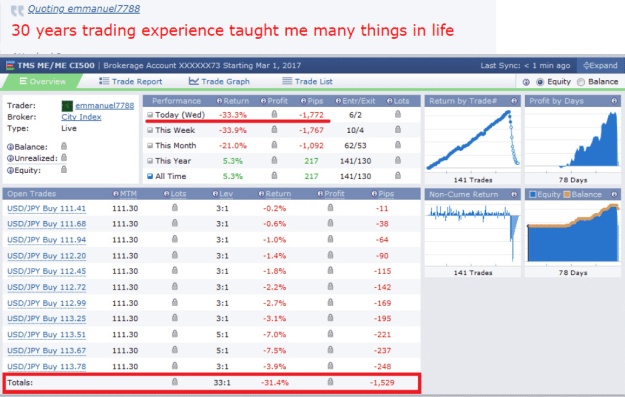The height and width of the screenshot is (397, 625).
Task: Open the USD/JPY Buy 112.99 trade
Action: [x=46, y=303]
